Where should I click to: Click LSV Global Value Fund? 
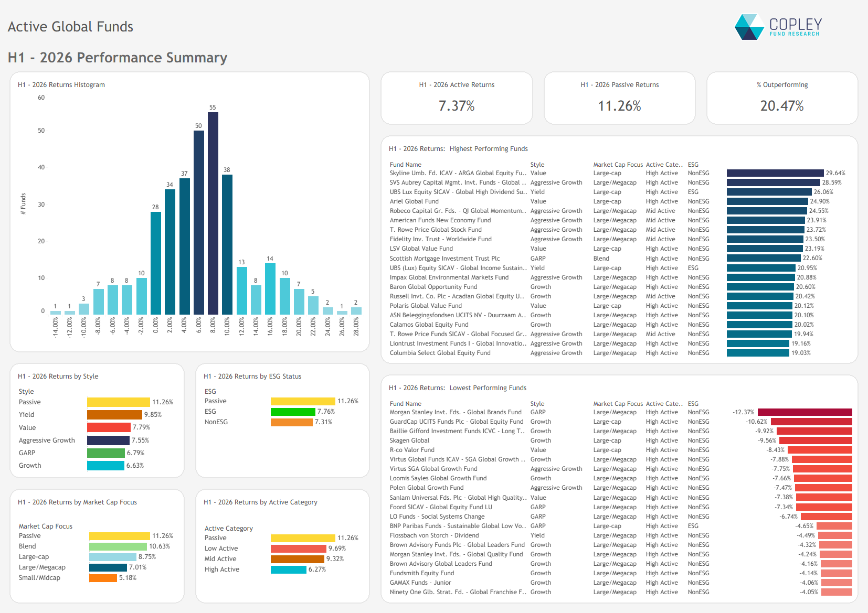point(421,249)
